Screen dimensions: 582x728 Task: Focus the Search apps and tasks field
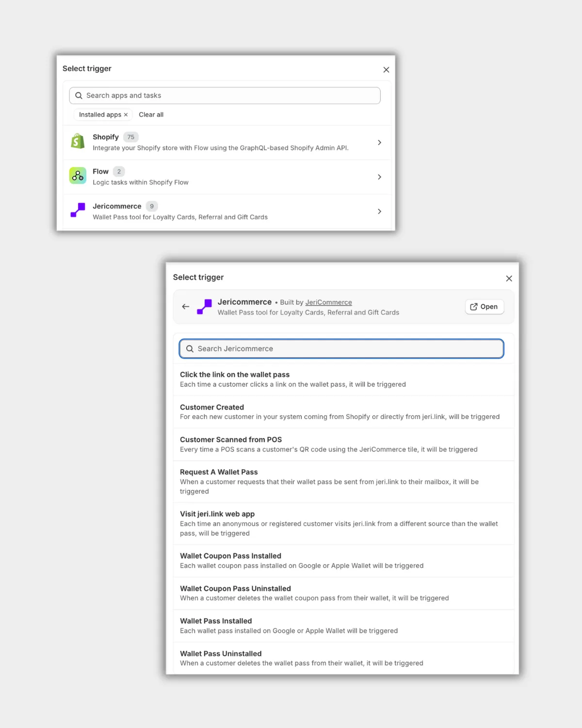pyautogui.click(x=228, y=96)
